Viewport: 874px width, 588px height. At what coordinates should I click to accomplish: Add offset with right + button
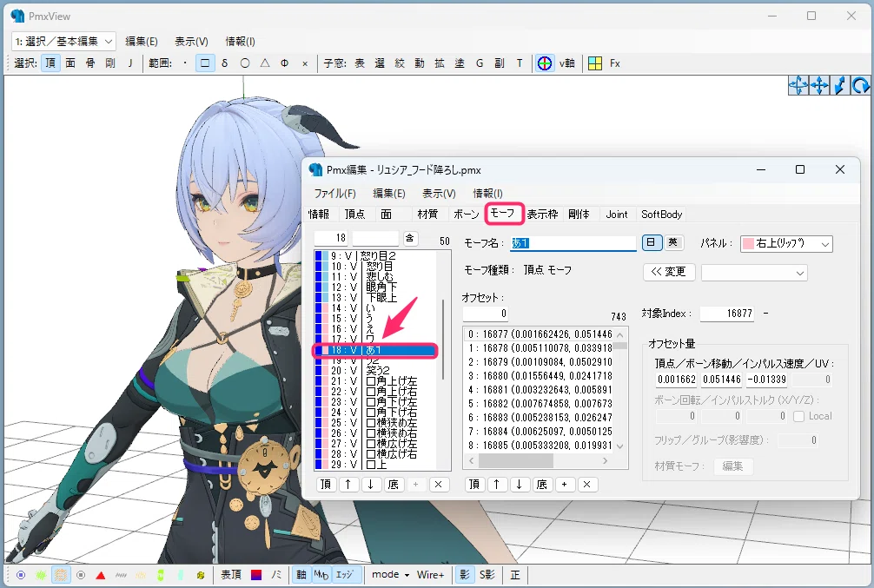coord(564,485)
